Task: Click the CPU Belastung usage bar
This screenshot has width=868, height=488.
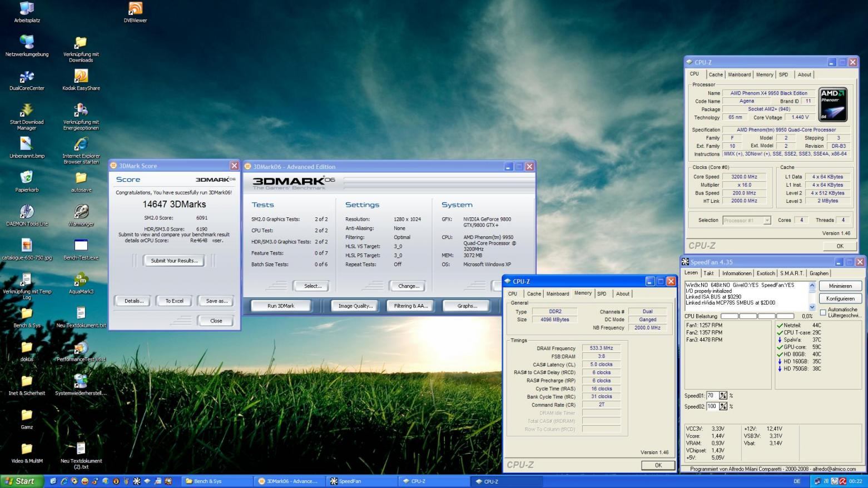Action: click(x=757, y=316)
